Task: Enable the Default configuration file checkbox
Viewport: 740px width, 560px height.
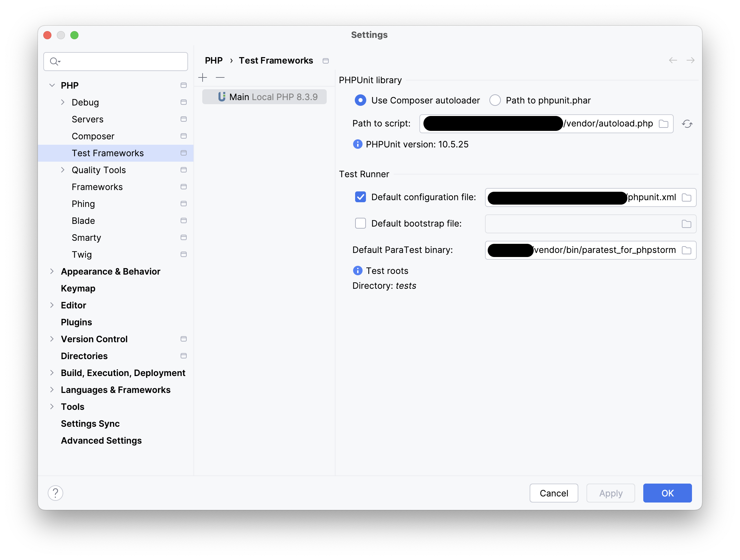Action: (x=361, y=196)
